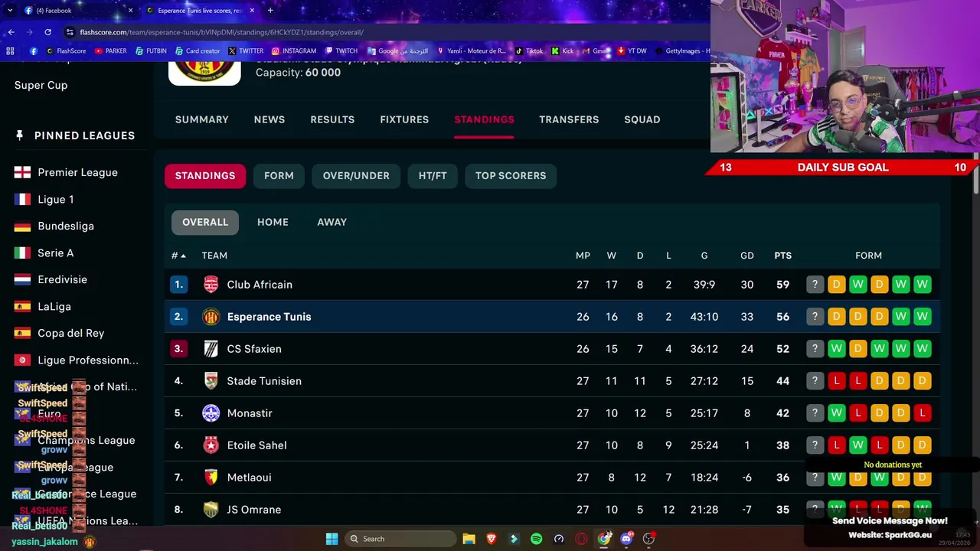Click the taskbar Search box
Image resolution: width=980 pixels, height=551 pixels.
400,539
